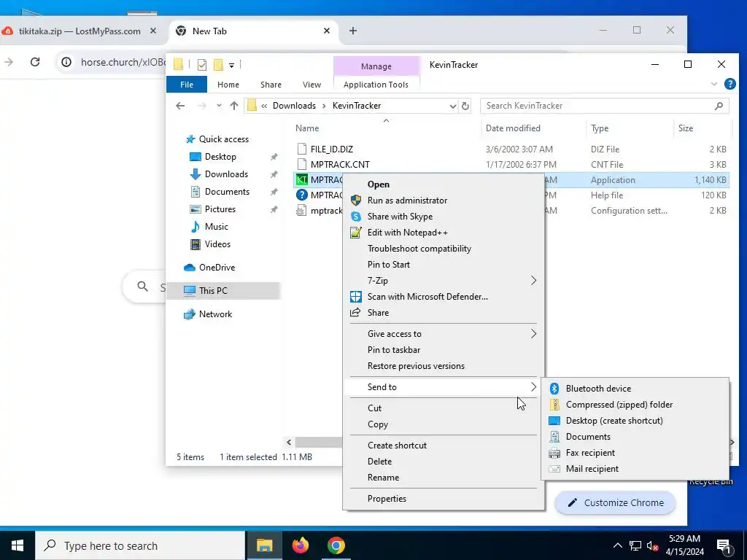
Task: Click the FILE_ID.DIZ file icon
Action: (301, 149)
